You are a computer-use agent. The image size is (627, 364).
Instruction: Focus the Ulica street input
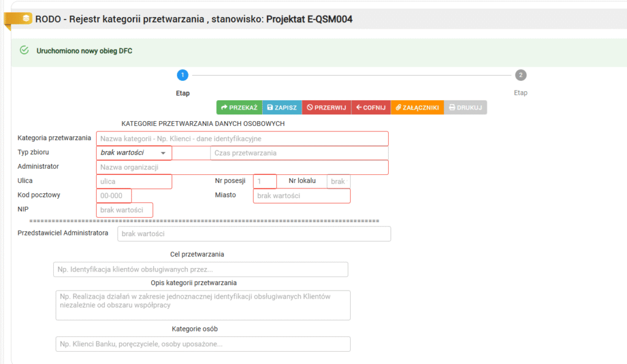pos(133,182)
